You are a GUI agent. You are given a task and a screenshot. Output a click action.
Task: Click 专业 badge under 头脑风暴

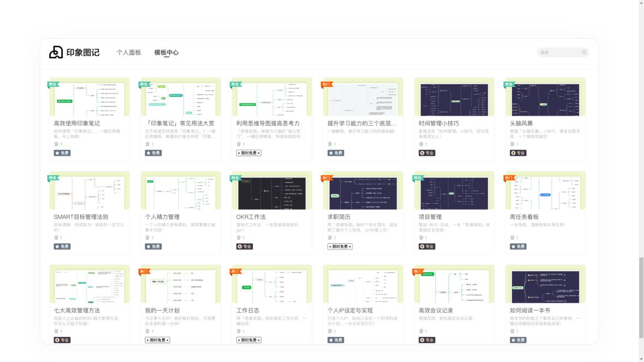(x=518, y=153)
